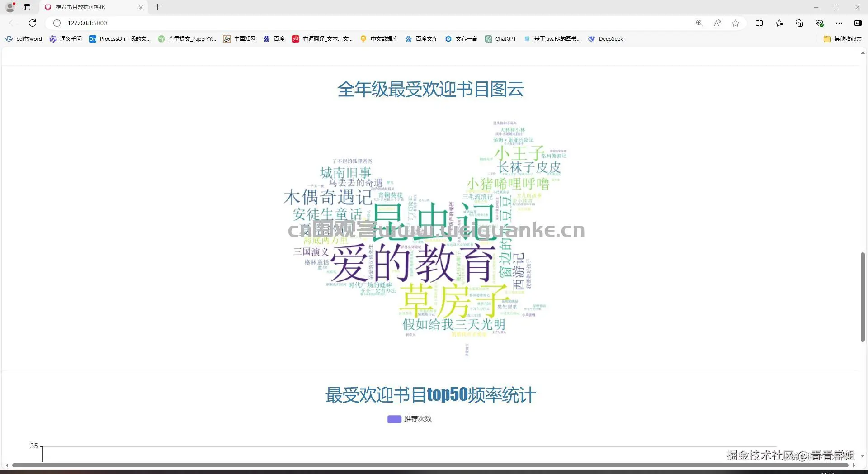Click the 35 y-axis label on chart
Screen dimensions: 868x474
pyautogui.click(x=34, y=446)
